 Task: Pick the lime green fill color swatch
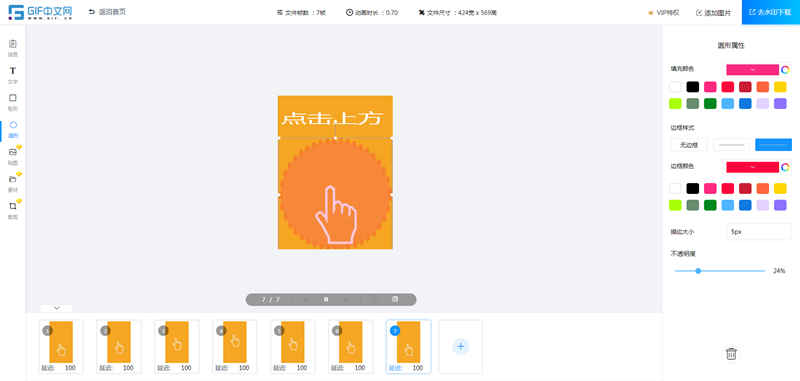[675, 104]
